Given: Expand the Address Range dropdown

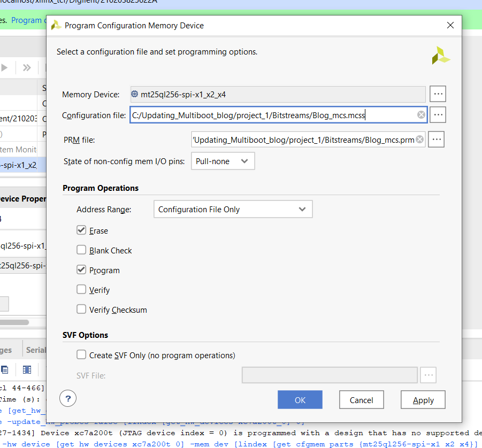Looking at the screenshot, I should 233,210.
